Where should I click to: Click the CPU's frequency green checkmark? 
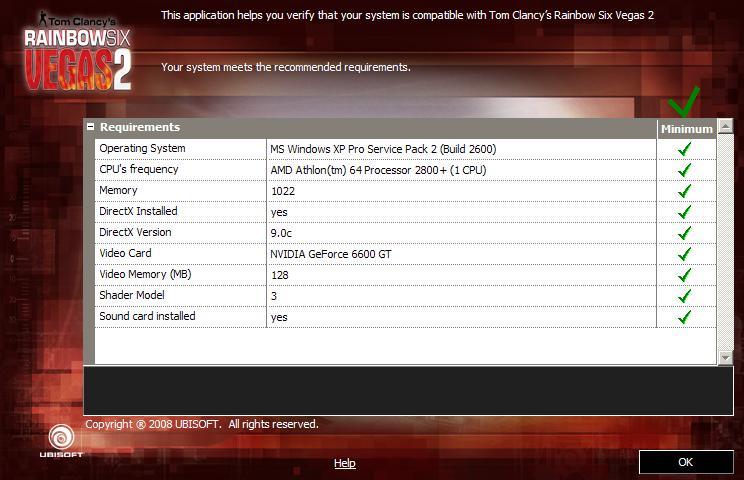tap(684, 170)
